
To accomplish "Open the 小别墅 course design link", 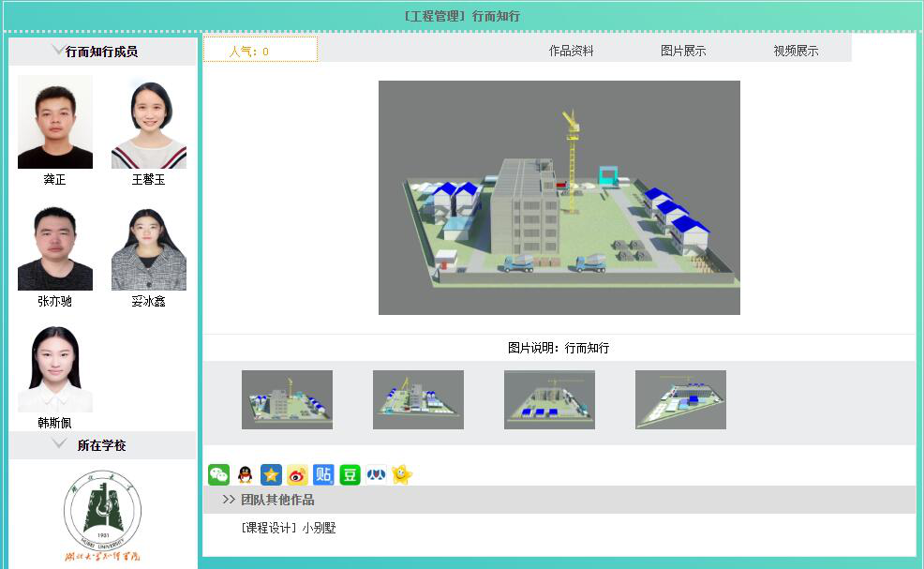I will coord(289,528).
